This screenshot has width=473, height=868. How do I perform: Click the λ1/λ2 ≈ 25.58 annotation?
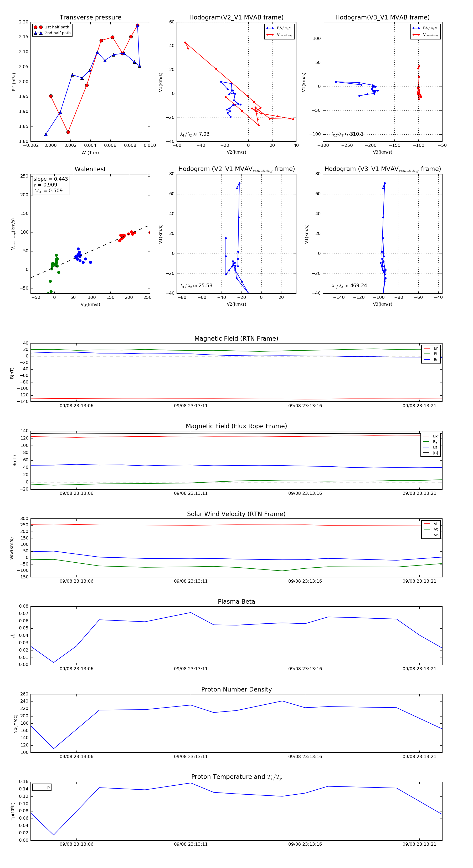pyautogui.click(x=196, y=286)
